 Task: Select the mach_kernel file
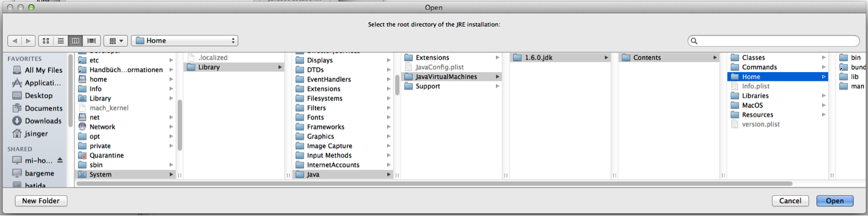point(126,108)
